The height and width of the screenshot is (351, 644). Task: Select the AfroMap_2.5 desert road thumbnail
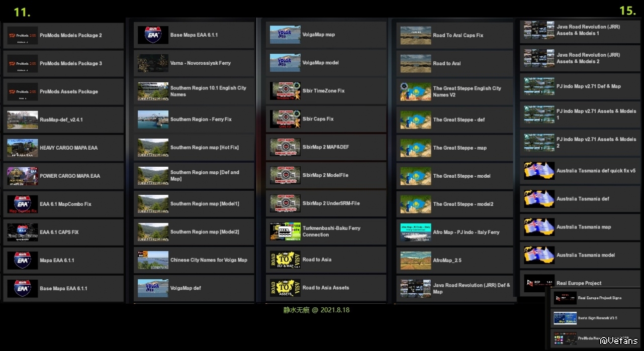[416, 261]
